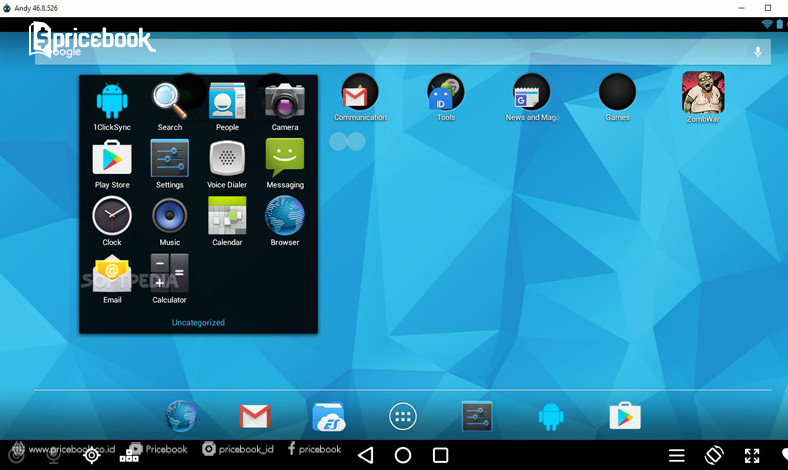The width and height of the screenshot is (788, 470).
Task: Tap the Android back navigation button
Action: 366,455
